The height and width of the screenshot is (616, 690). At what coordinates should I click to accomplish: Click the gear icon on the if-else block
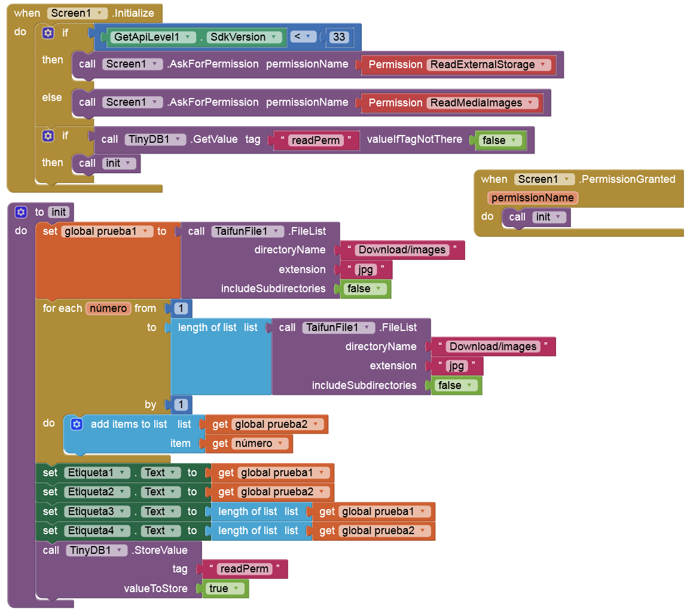(48, 33)
